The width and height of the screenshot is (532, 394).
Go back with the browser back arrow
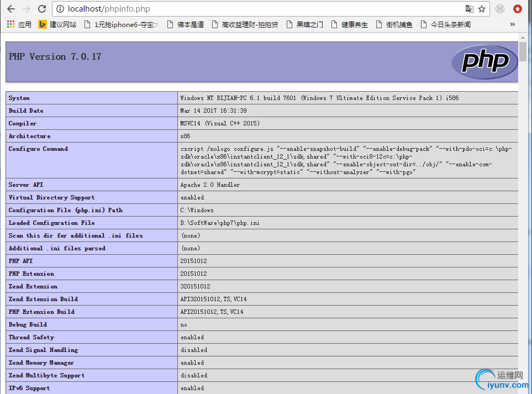click(x=11, y=9)
